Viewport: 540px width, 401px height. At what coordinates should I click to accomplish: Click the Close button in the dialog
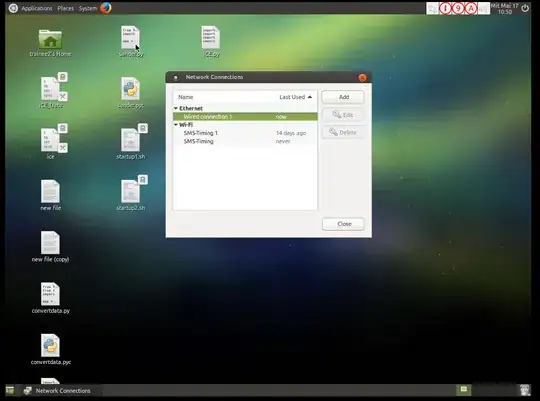tap(343, 224)
